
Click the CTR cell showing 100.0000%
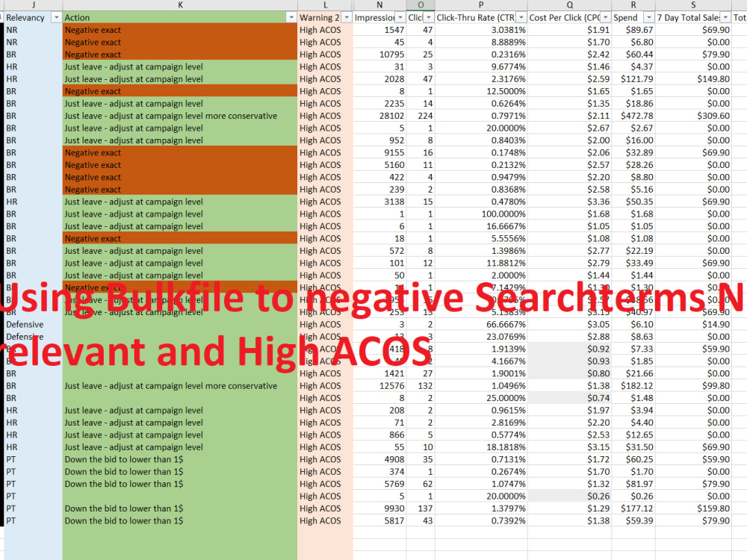(x=481, y=214)
